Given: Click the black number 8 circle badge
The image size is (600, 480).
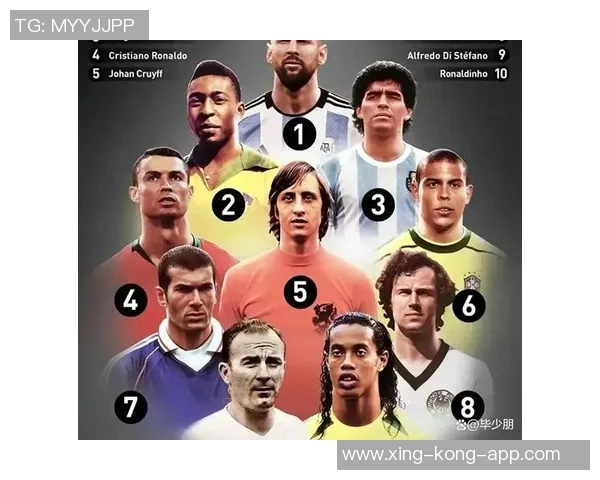Looking at the screenshot, I should [468, 407].
